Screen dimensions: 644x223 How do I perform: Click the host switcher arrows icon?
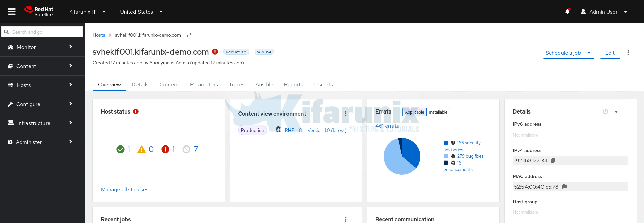[189, 35]
